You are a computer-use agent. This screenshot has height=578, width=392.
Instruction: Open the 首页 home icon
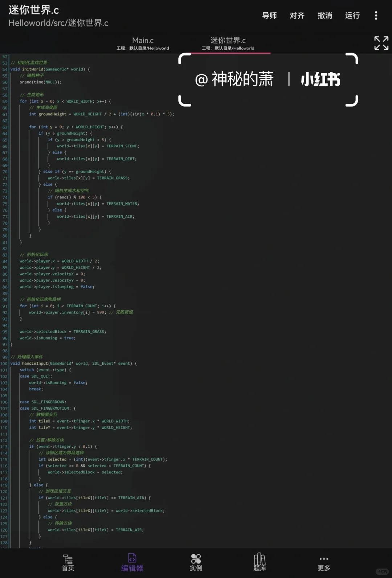tap(68, 563)
